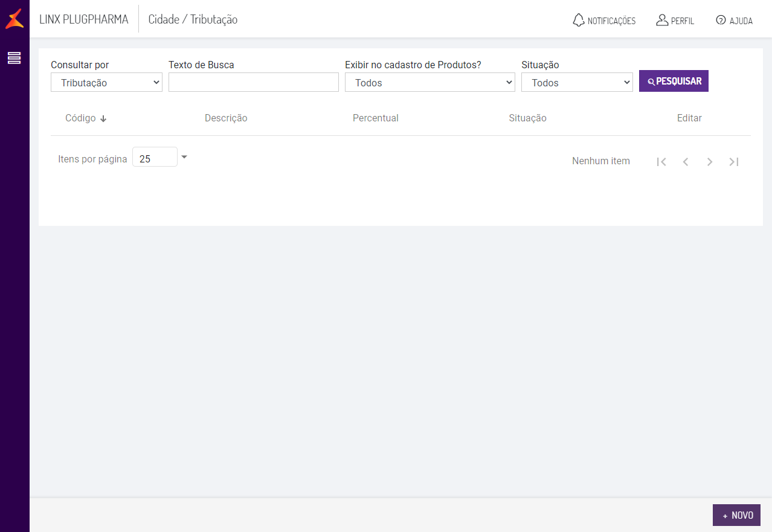Viewport: 772px width, 532px height.
Task: Toggle sort arrow on Código column
Action: [103, 119]
